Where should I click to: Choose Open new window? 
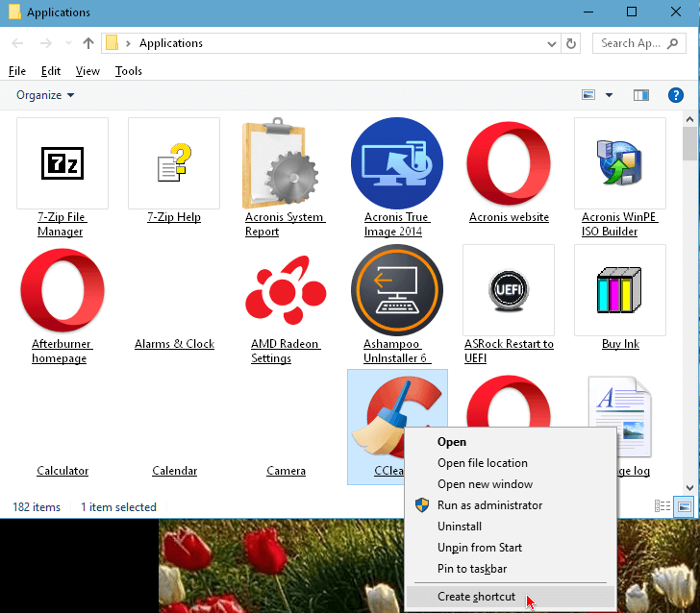511,484
